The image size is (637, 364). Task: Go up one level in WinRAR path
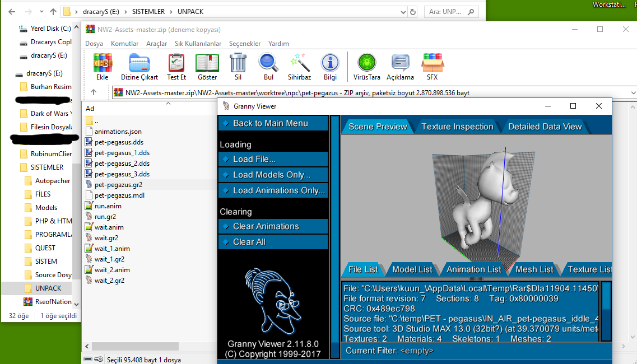pos(94,92)
